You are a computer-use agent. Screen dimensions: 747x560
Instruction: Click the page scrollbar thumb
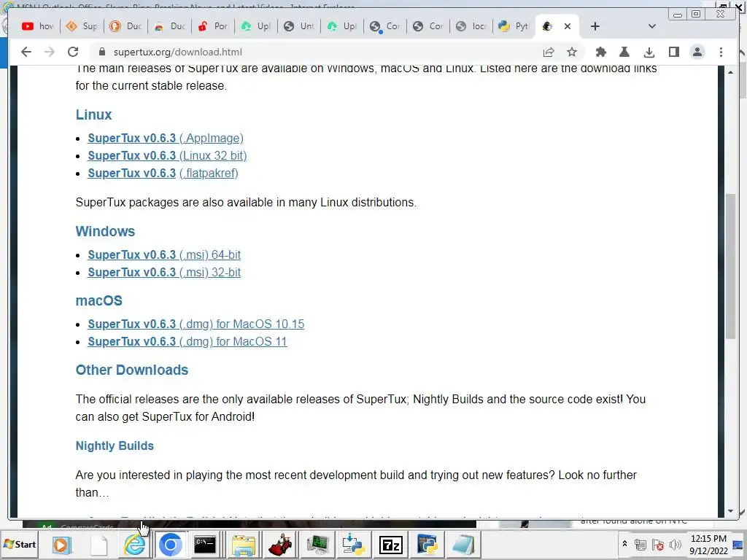(x=730, y=267)
